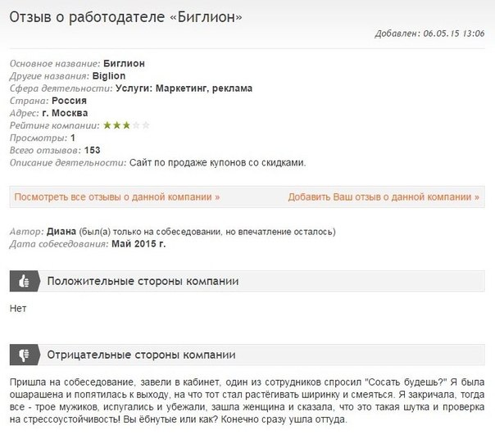Click the first green rating star
The image size is (495, 448).
pyautogui.click(x=107, y=125)
